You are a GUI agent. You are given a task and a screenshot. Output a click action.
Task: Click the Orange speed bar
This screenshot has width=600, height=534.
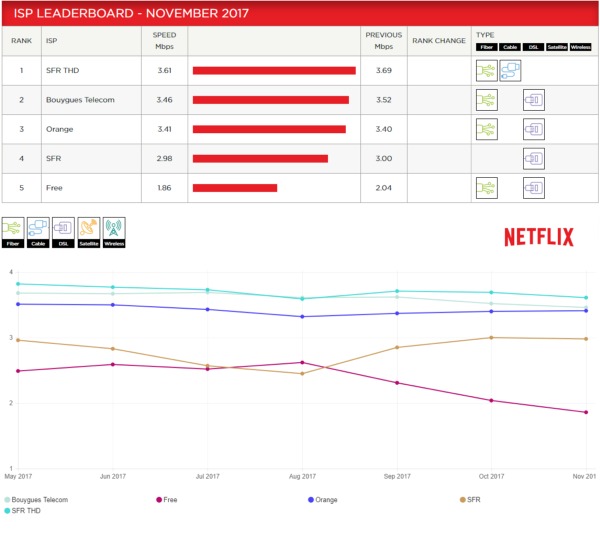(269, 129)
